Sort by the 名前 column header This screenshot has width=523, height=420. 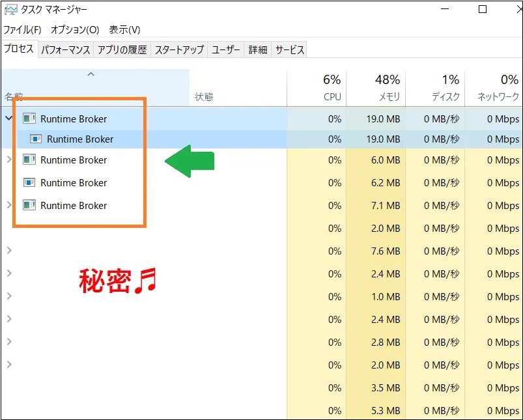(95, 87)
